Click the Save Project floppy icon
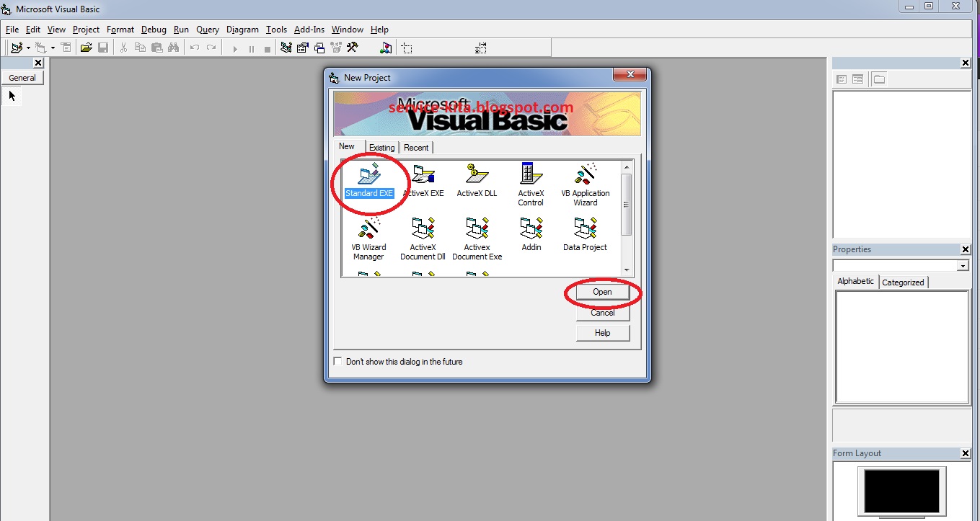 (103, 48)
